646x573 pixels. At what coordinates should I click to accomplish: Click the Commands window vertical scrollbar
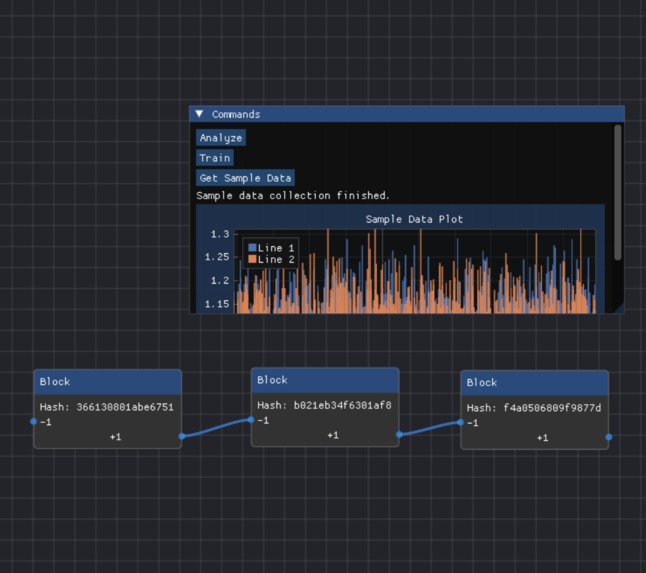click(617, 192)
